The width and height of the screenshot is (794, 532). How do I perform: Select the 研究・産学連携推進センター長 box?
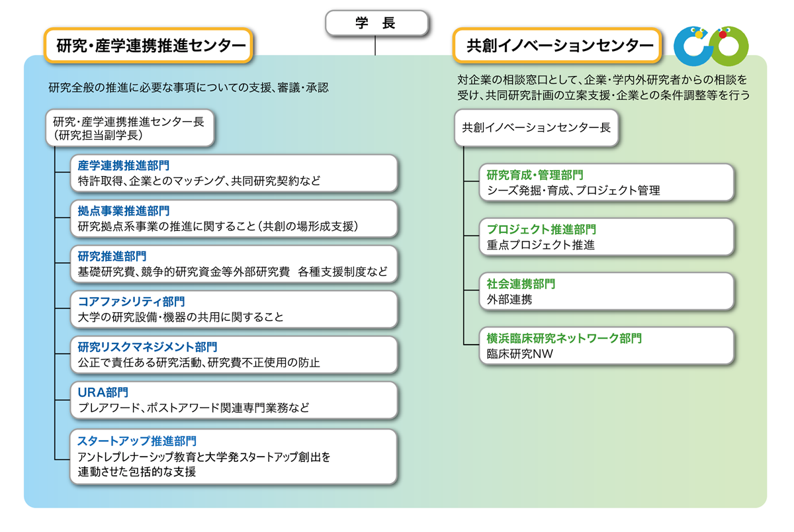[x=130, y=128]
